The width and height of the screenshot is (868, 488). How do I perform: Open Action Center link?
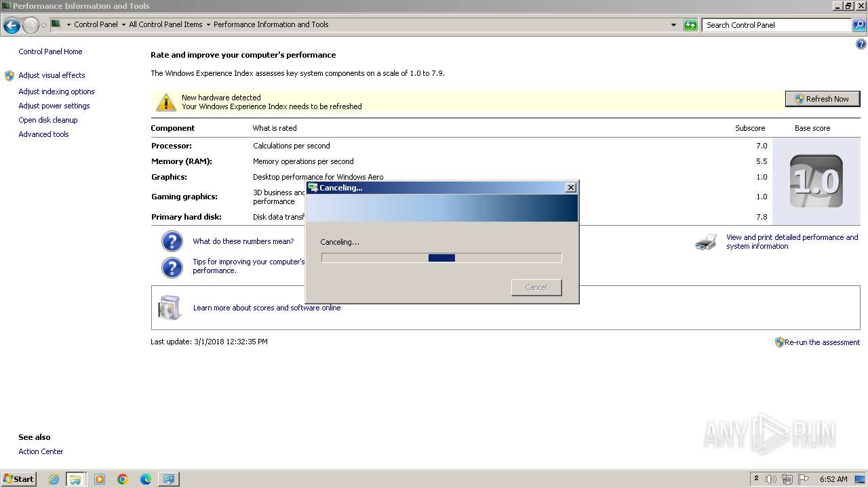(x=41, y=451)
